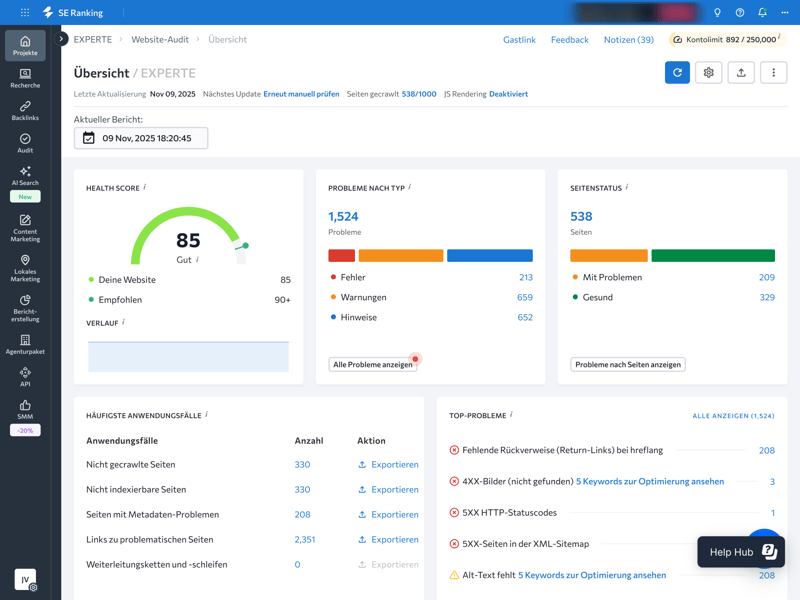Image resolution: width=800 pixels, height=600 pixels.
Task: Click Alle Probleme anzeigen button
Action: (x=373, y=365)
